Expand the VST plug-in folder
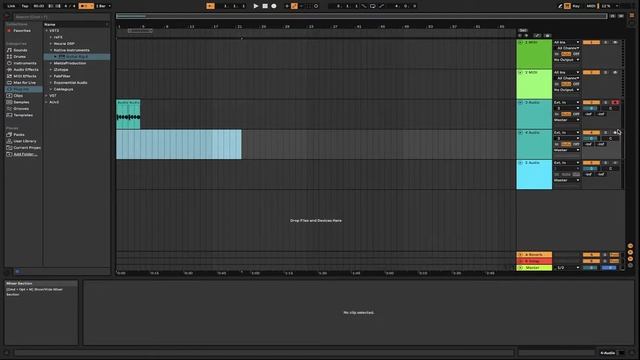Screen dimensions: 640x360 tap(47, 96)
